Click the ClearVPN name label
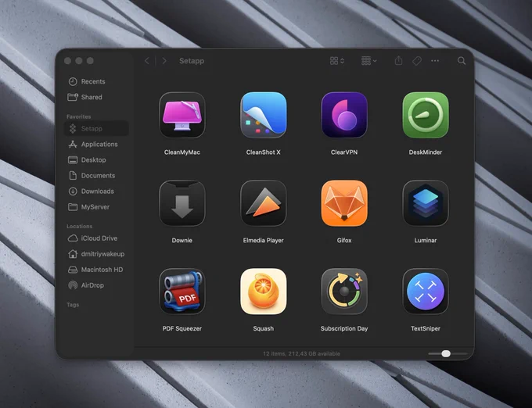Image resolution: width=532 pixels, height=408 pixels. [344, 152]
